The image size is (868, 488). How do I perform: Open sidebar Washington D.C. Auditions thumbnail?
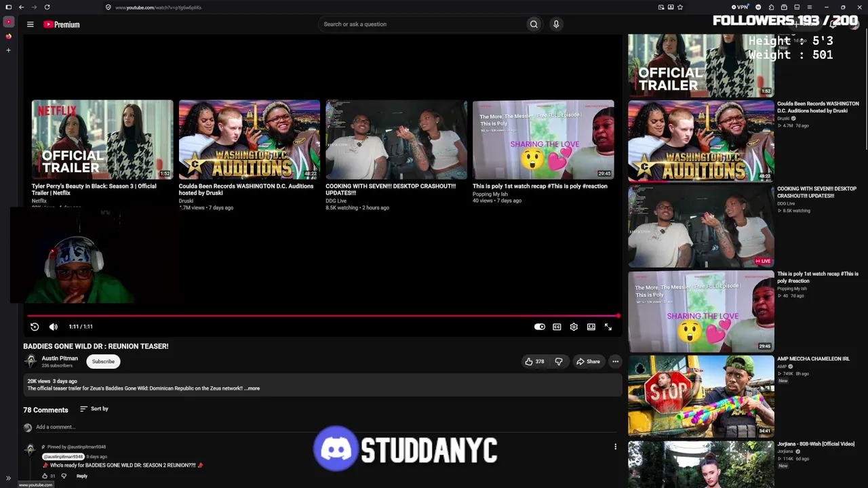701,141
